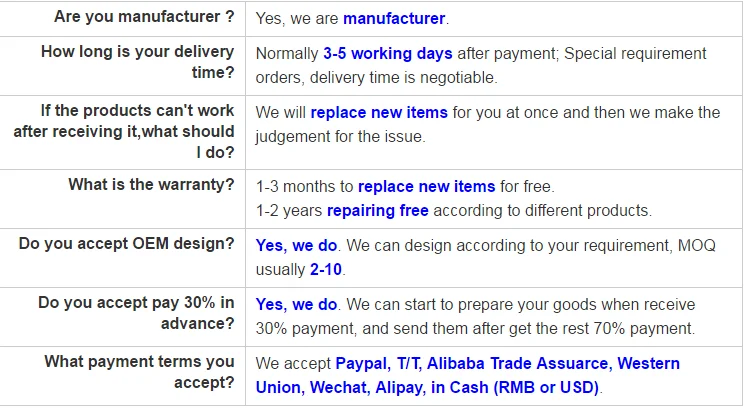Viewport: 744px width, 408px height.
Task: Select the "Do you accept OEM design?" question
Action: coord(127,244)
